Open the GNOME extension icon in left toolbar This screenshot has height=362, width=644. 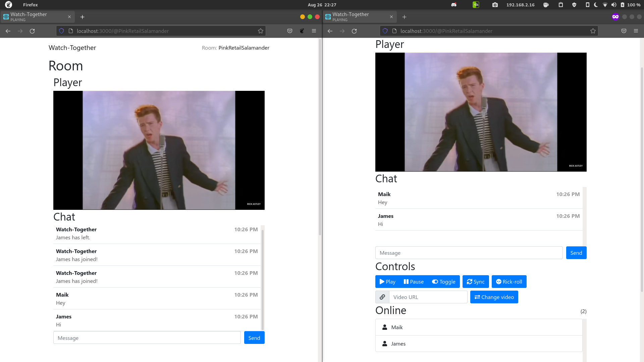coord(302,31)
